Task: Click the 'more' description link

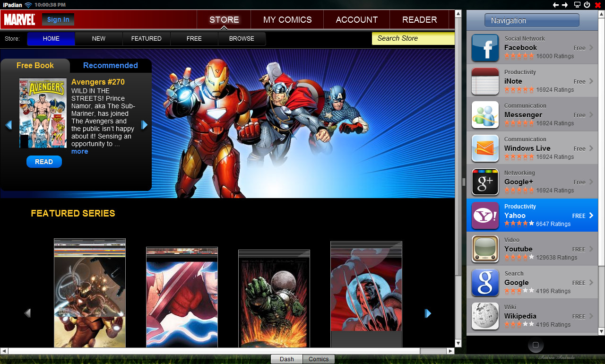Action: (x=79, y=151)
